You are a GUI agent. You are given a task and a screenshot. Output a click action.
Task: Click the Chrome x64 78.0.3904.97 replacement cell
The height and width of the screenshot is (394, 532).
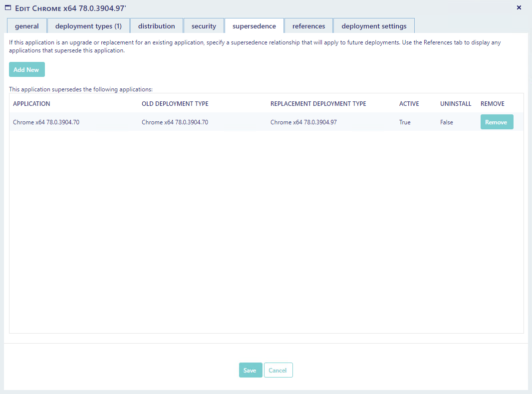pos(303,122)
